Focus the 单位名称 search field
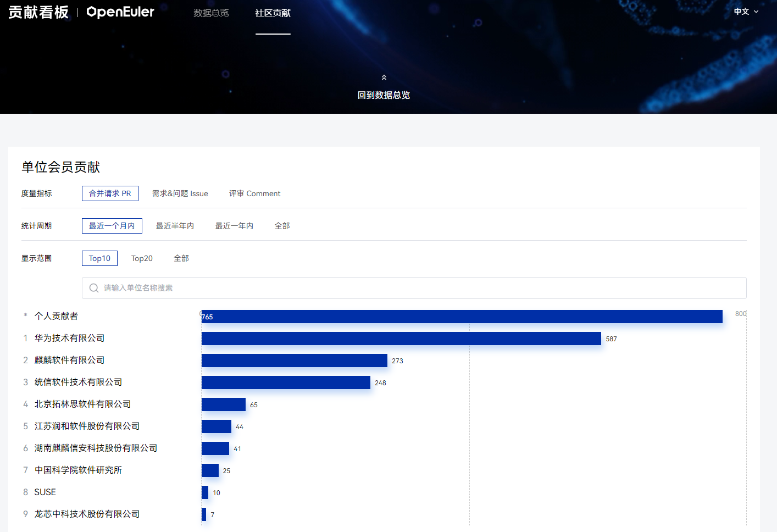The width and height of the screenshot is (777, 532). (414, 288)
